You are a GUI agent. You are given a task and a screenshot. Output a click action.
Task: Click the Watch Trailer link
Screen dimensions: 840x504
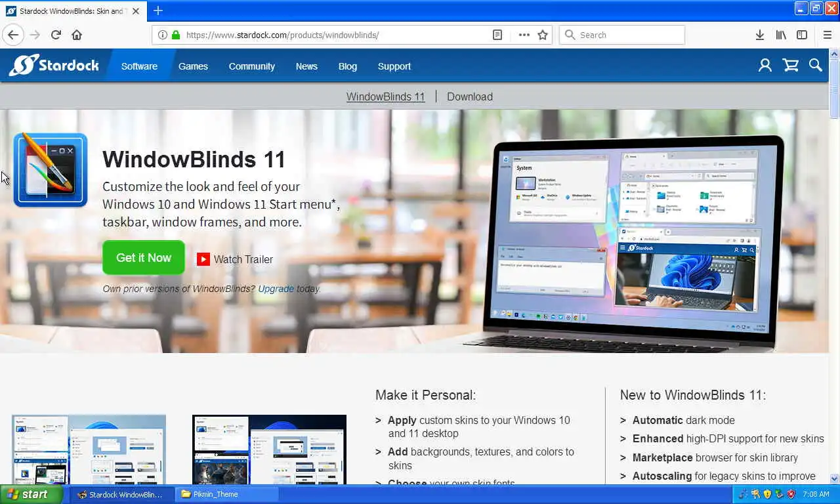click(243, 259)
